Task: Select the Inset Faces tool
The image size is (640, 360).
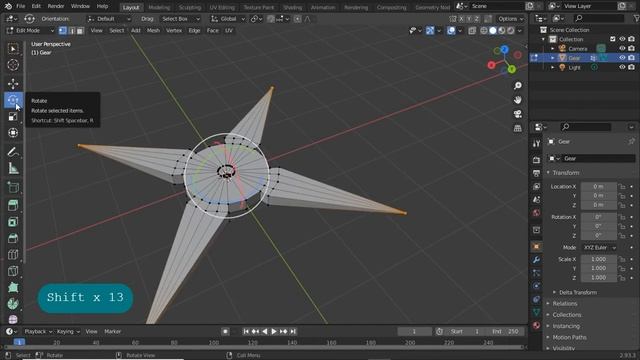Action: [13, 222]
